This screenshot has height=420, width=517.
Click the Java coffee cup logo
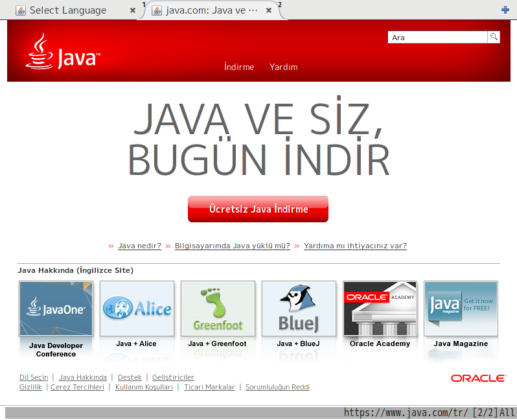coord(63,51)
